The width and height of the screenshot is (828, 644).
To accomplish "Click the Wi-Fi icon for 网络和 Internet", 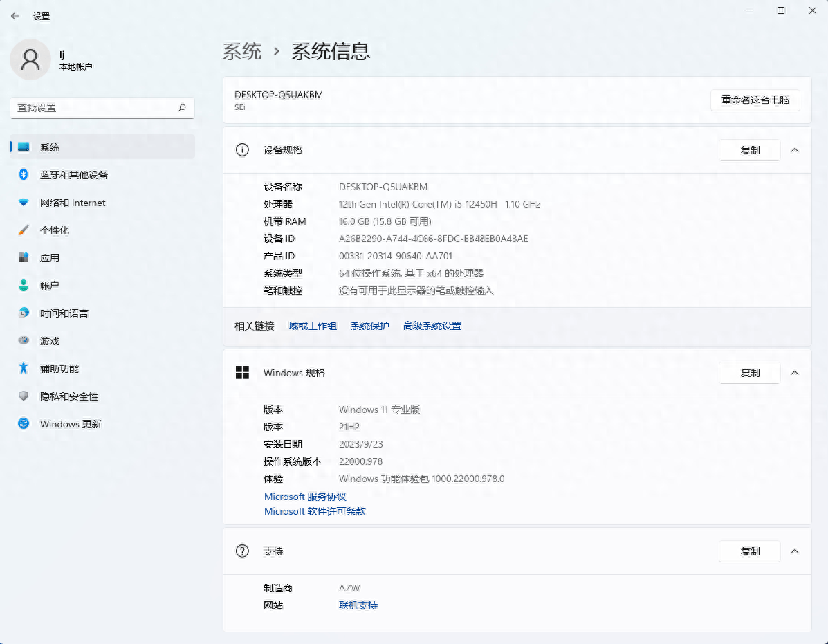I will coord(24,202).
